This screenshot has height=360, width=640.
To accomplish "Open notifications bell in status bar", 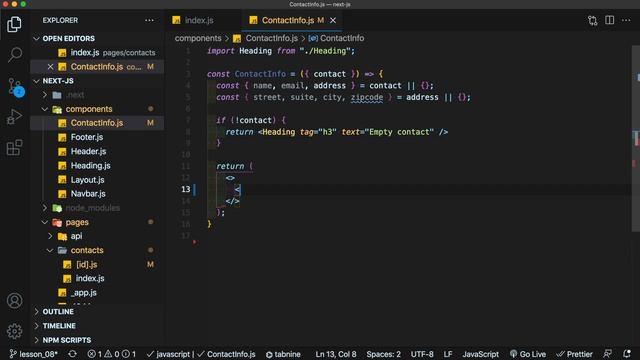I will (x=627, y=354).
